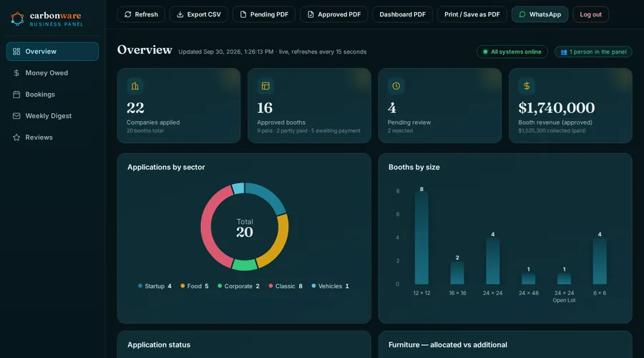Click the Export CSV download icon
Screen dimensions: 644x358
(180, 14)
